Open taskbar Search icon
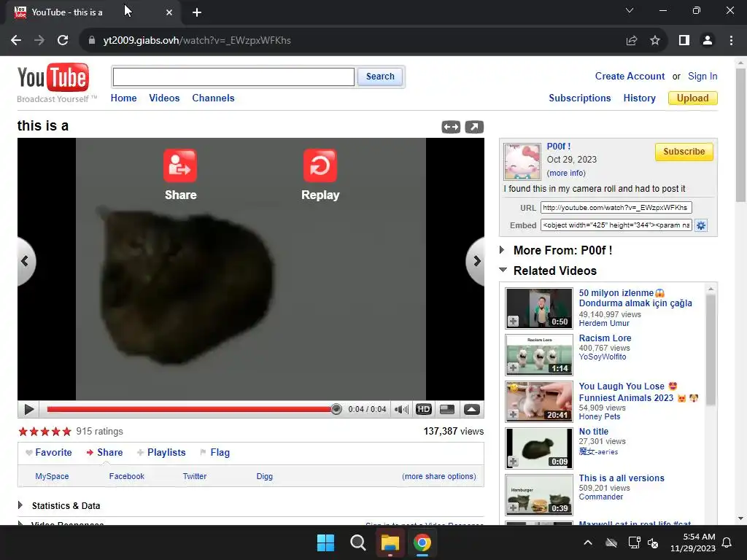The width and height of the screenshot is (747, 560). [357, 542]
